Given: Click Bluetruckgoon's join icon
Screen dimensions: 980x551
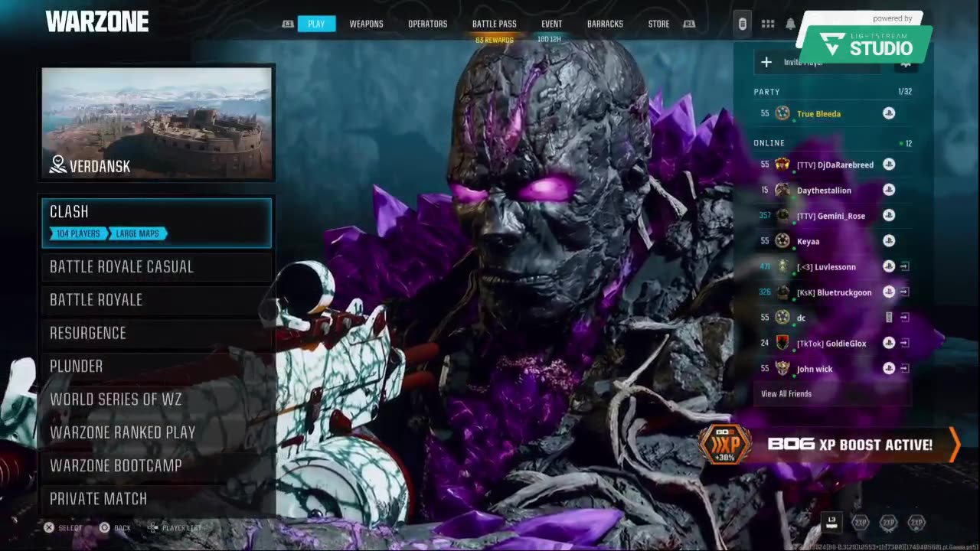Looking at the screenshot, I should [904, 292].
